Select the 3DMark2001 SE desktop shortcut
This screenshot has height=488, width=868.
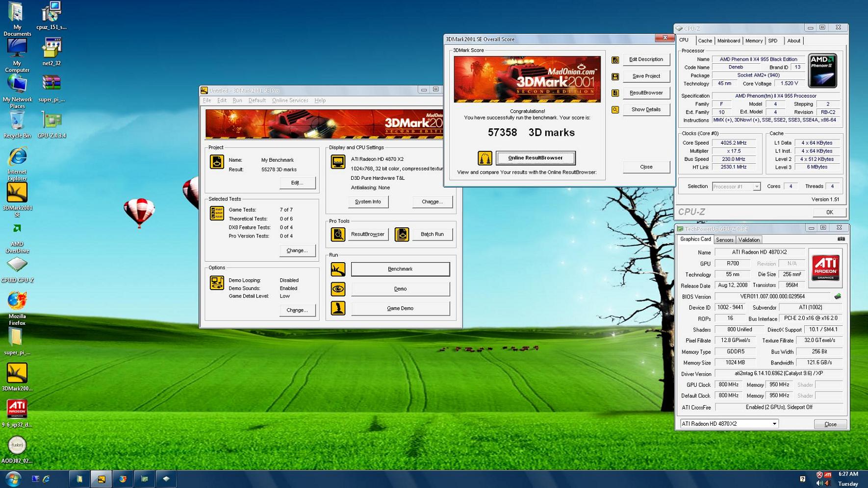[17, 200]
